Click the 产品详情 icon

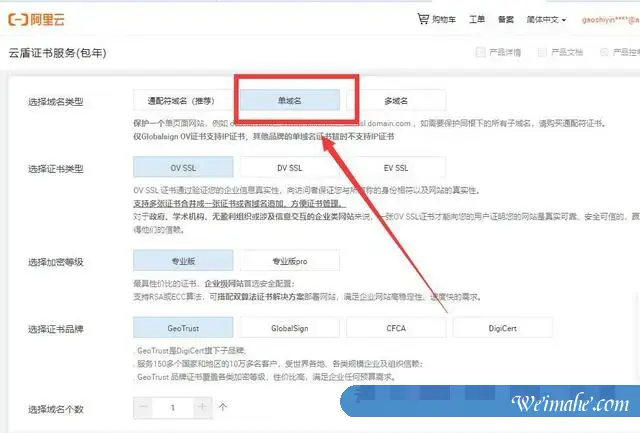click(x=480, y=52)
